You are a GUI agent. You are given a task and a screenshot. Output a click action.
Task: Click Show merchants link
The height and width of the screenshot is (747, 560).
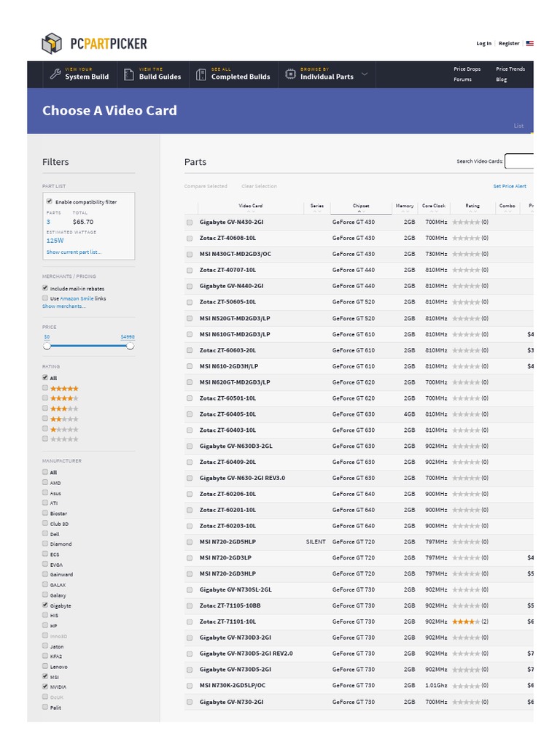64,306
